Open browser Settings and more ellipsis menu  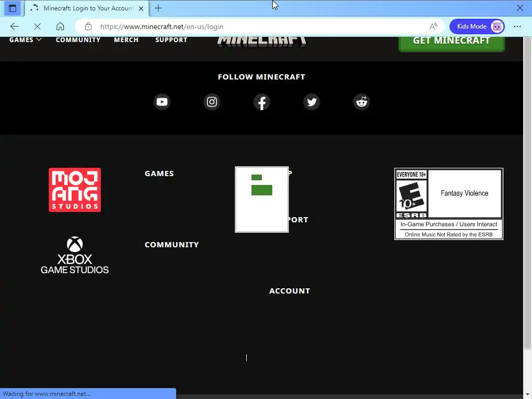click(x=517, y=26)
